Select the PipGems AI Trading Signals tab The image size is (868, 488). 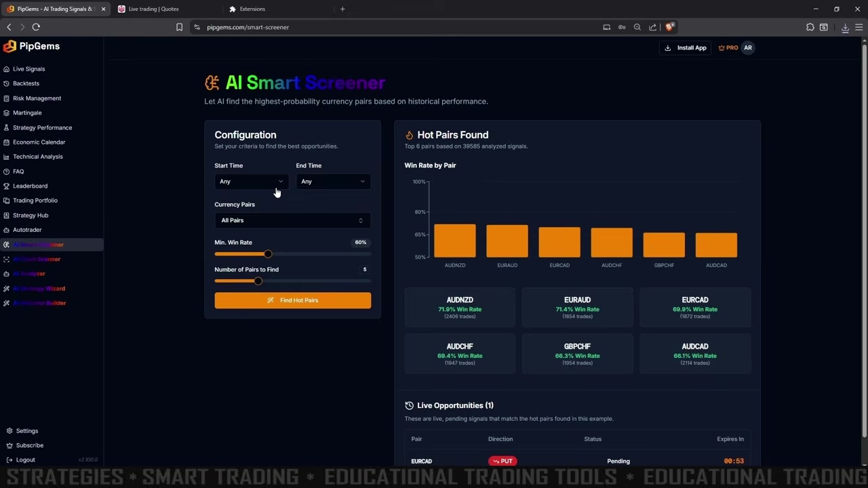click(54, 9)
